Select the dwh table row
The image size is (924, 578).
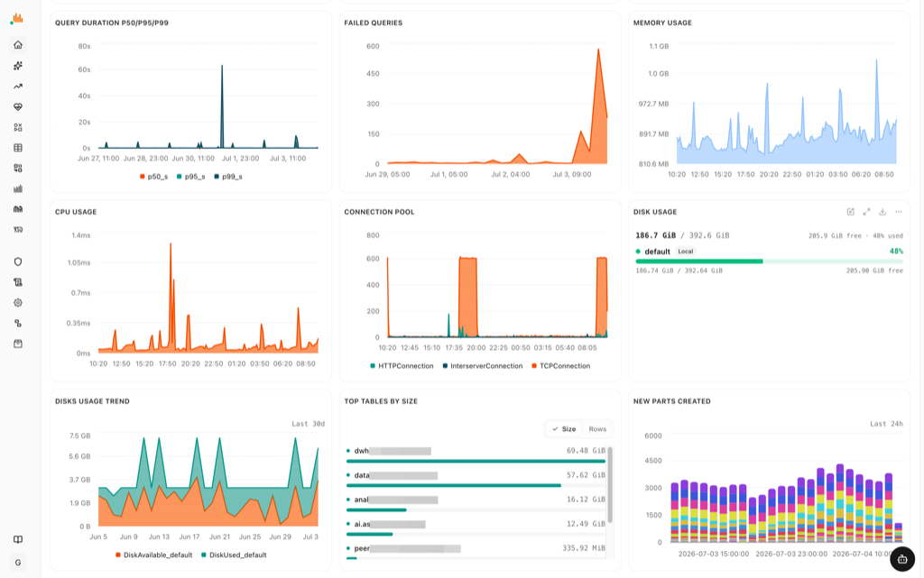click(x=476, y=454)
